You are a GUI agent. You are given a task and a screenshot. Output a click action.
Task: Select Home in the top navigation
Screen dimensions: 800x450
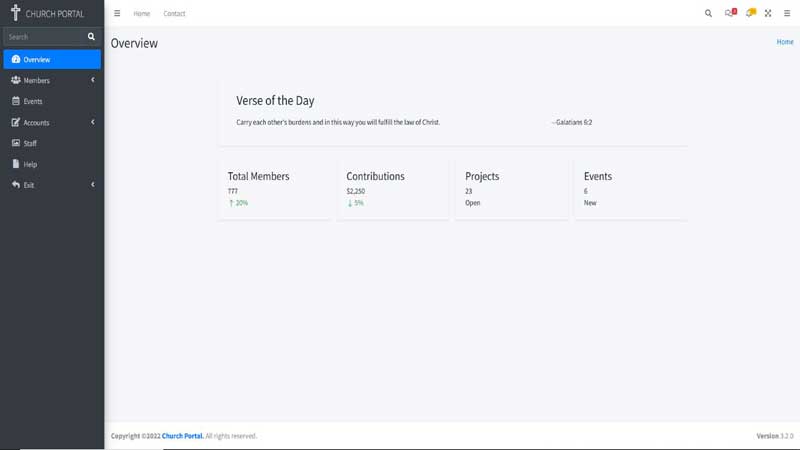pyautogui.click(x=141, y=14)
